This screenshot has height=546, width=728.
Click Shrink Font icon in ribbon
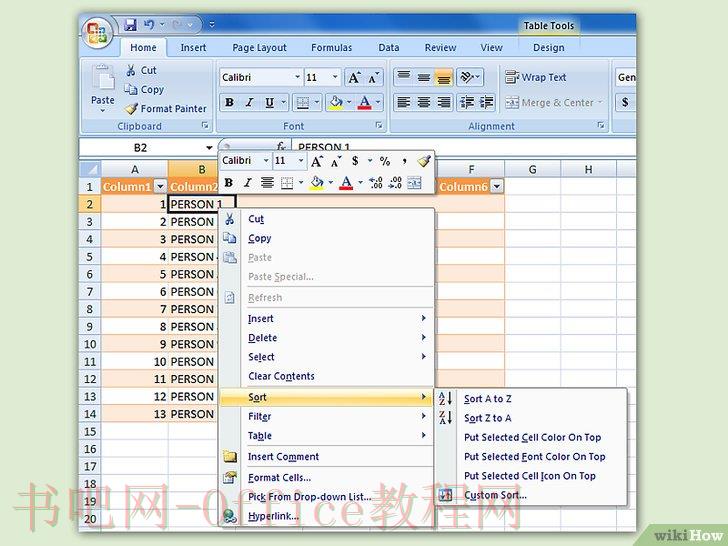pyautogui.click(x=373, y=78)
